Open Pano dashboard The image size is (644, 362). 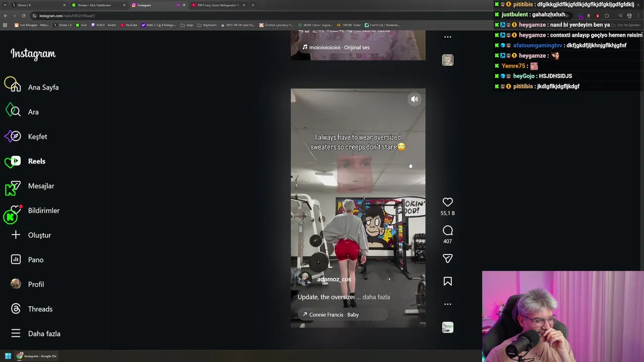pos(28,260)
